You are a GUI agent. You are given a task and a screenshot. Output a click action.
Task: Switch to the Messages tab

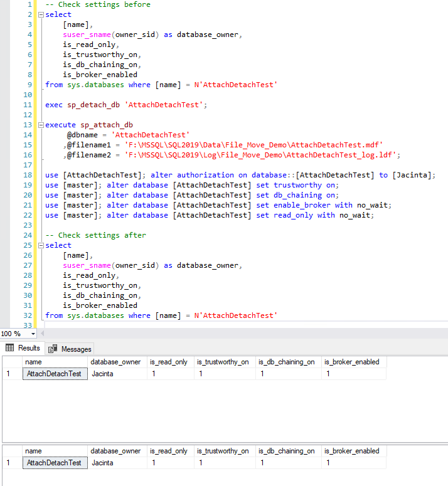pos(70,349)
